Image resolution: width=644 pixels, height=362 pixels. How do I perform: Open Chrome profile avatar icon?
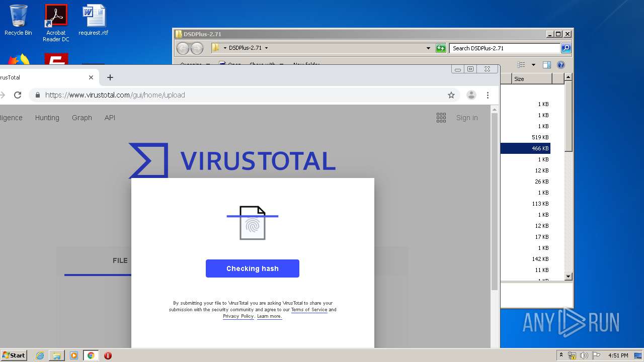(471, 95)
